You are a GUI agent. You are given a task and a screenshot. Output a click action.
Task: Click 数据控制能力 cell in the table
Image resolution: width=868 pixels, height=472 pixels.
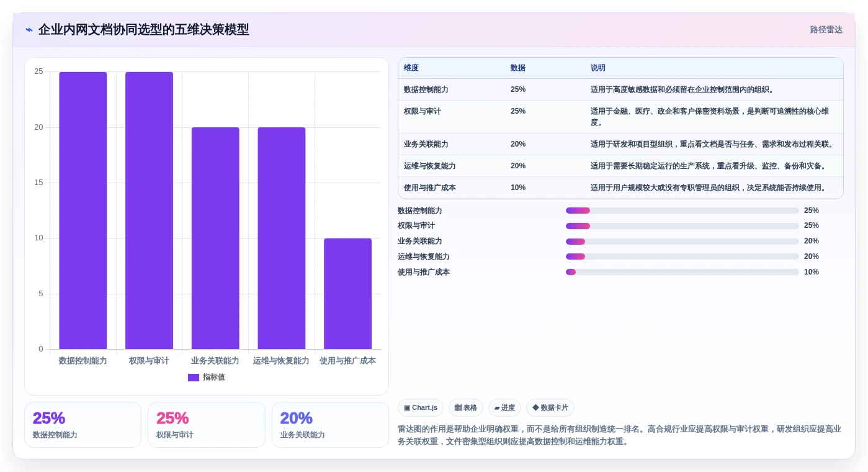426,89
